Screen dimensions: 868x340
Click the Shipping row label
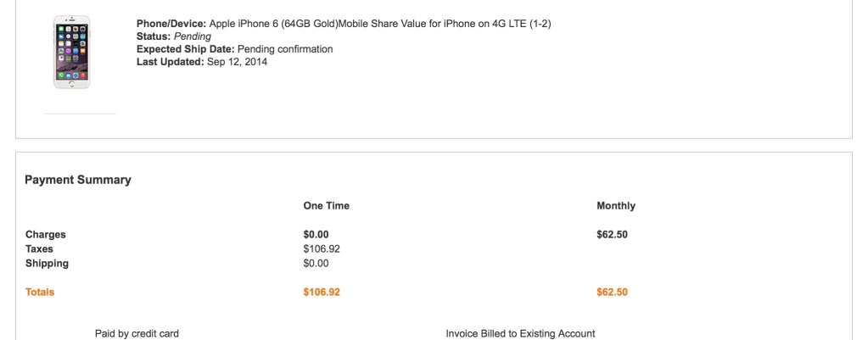coord(47,264)
